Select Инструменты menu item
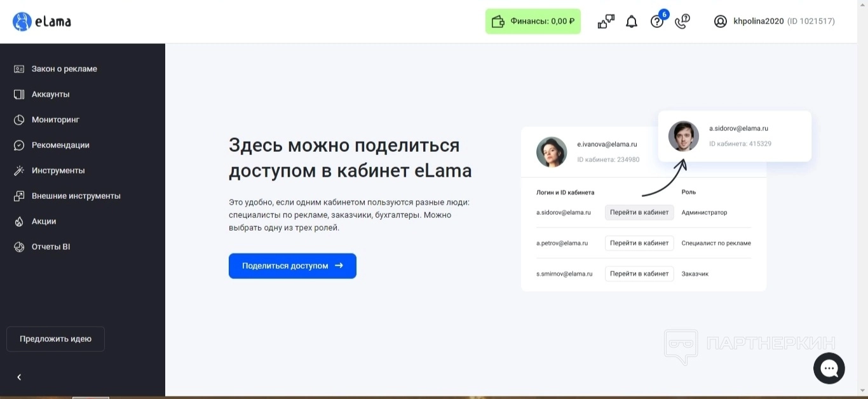The image size is (868, 399). pos(58,170)
